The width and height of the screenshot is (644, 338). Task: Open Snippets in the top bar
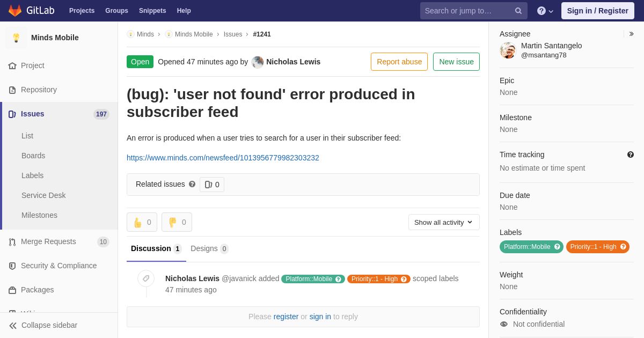pyautogui.click(x=152, y=11)
